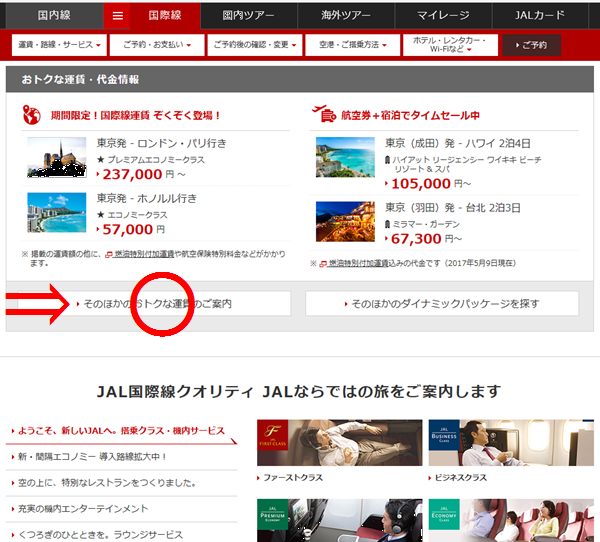Click the 105,000 円 package price
Viewport: 600px width, 542px height.
[x=428, y=184]
